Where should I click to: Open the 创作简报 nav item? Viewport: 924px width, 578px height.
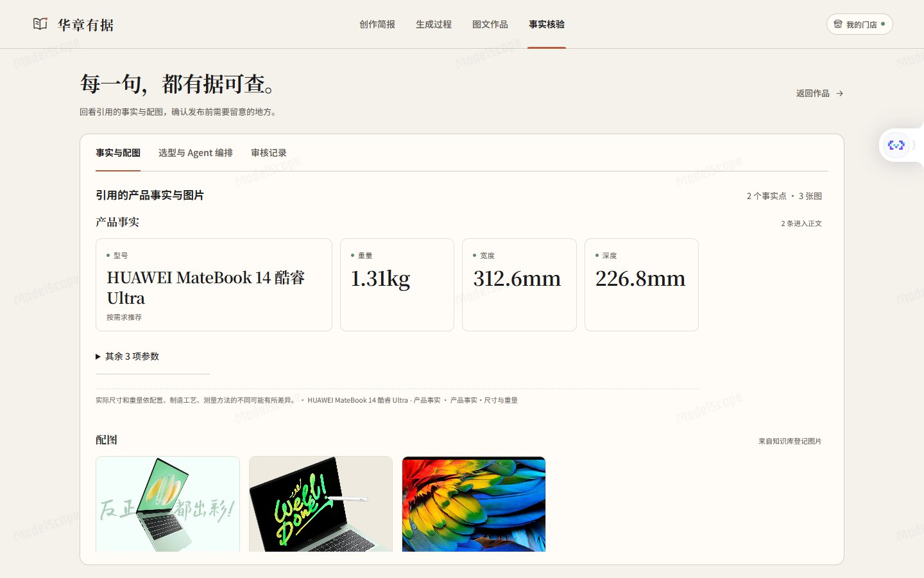(x=377, y=24)
